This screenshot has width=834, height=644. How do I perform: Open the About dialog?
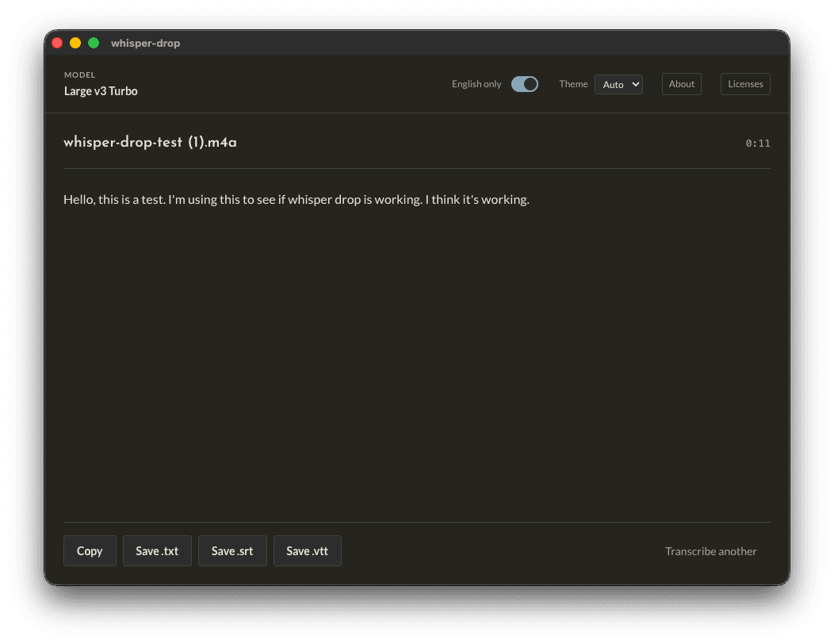click(681, 84)
